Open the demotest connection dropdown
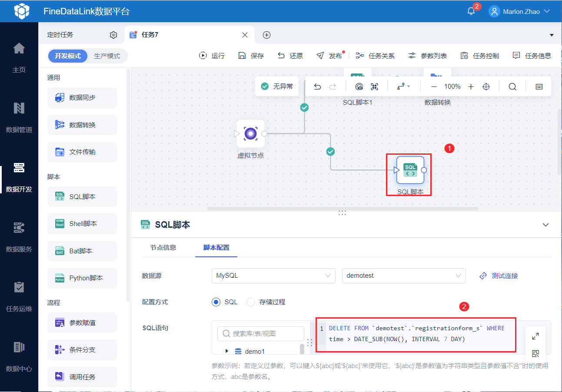 tap(404, 276)
